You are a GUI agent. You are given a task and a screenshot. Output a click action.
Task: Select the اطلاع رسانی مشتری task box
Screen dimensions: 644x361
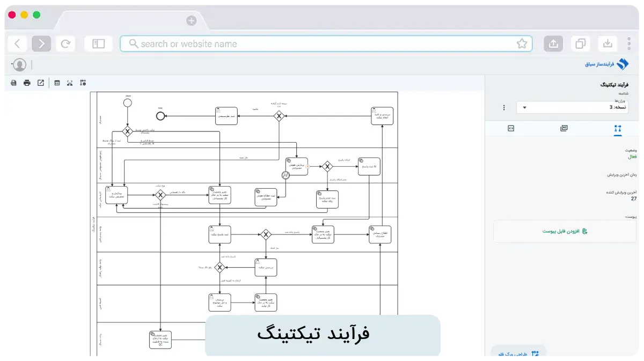click(x=380, y=234)
